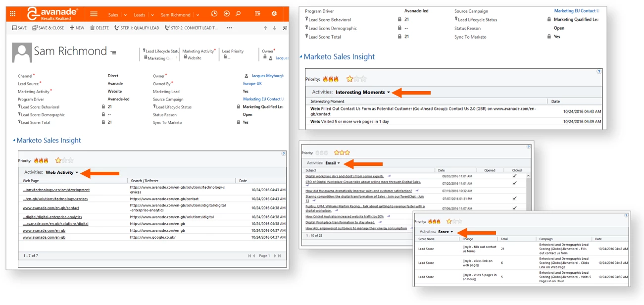Collapse Marketo Sales Insight in top-right window

(x=301, y=57)
